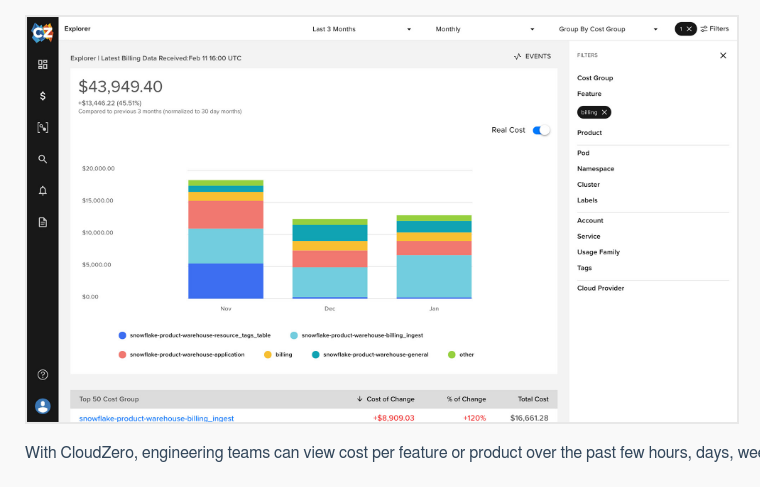
Task: Select the Cloud Provider filter option
Action: 600,288
